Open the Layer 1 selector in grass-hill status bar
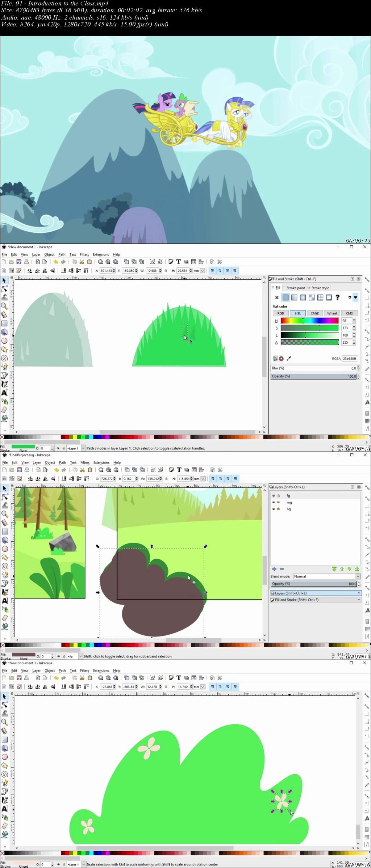Image resolution: width=371 pixels, height=868 pixels. pyautogui.click(x=76, y=448)
